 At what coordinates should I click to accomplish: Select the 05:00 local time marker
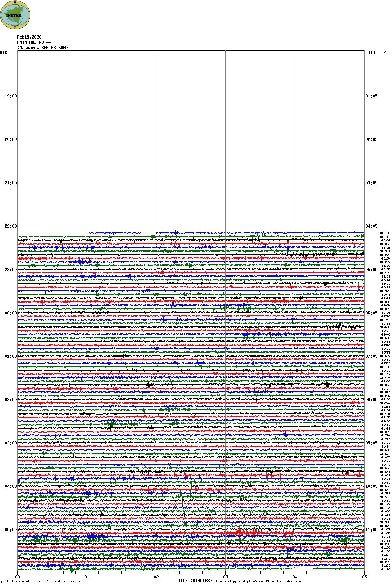click(10, 530)
